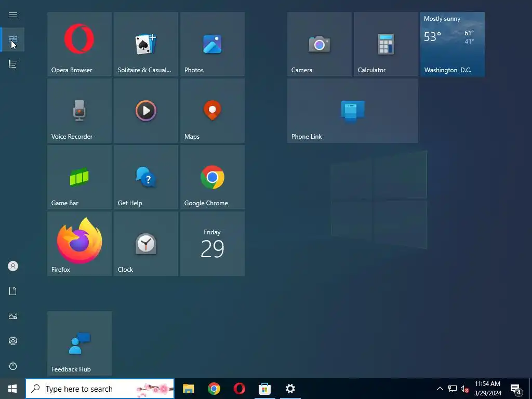Open Settings from Start sidebar
Viewport: 532px width, 399px height.
[13, 341]
